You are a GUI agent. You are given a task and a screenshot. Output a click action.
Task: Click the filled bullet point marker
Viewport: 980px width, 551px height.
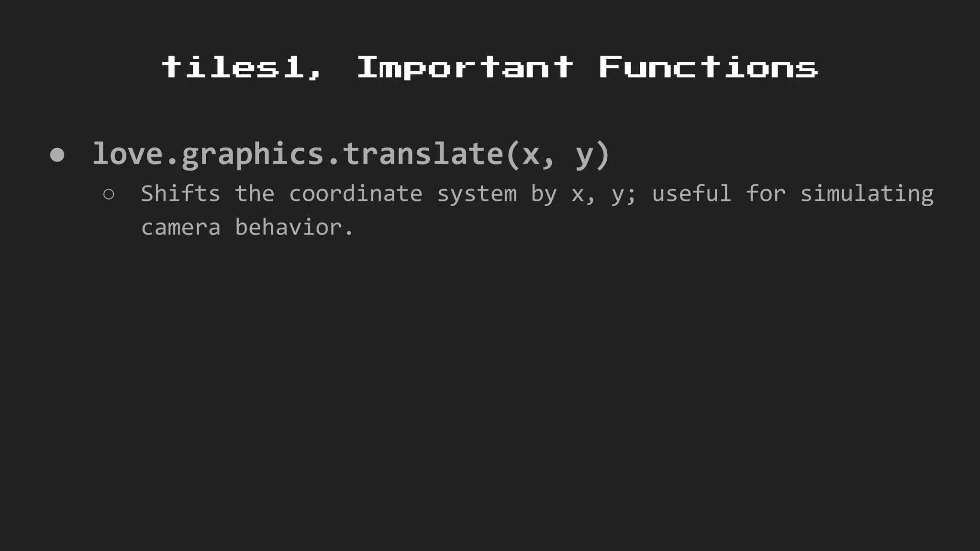click(57, 155)
